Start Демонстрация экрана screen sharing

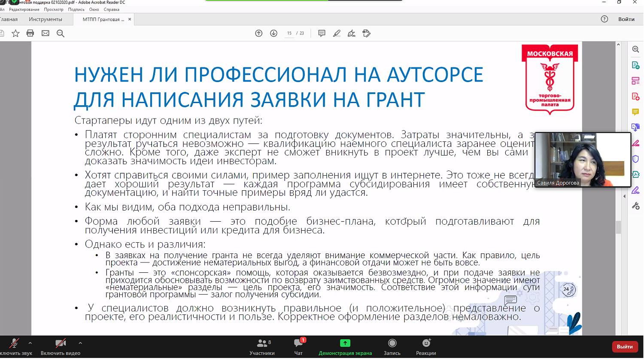[345, 347]
